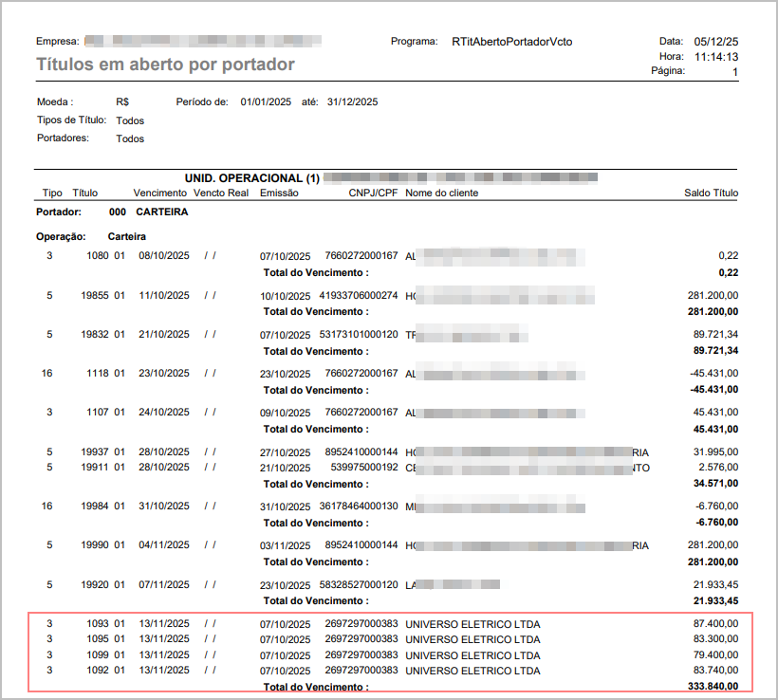
Task: Select título number 19855
Action: click(95, 295)
